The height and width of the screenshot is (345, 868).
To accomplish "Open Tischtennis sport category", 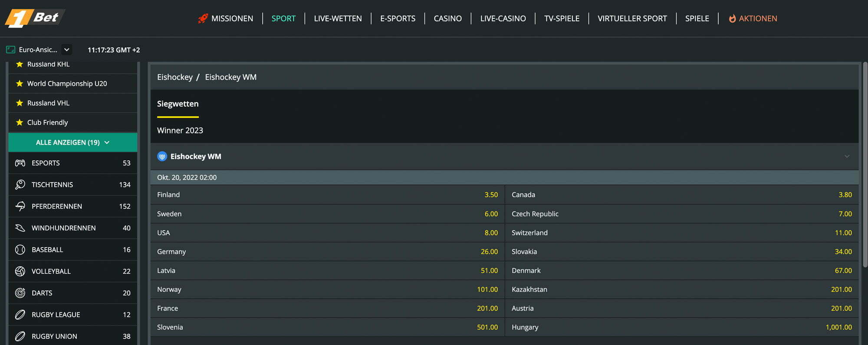I will 73,185.
